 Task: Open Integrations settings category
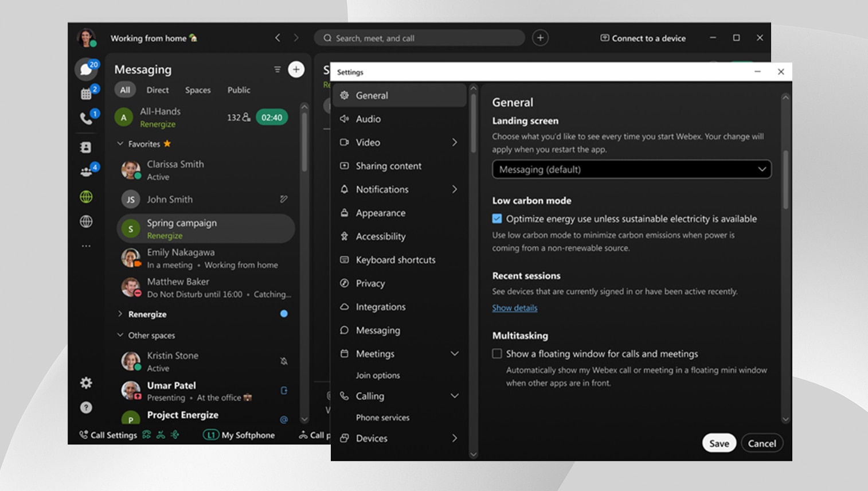click(x=400, y=307)
